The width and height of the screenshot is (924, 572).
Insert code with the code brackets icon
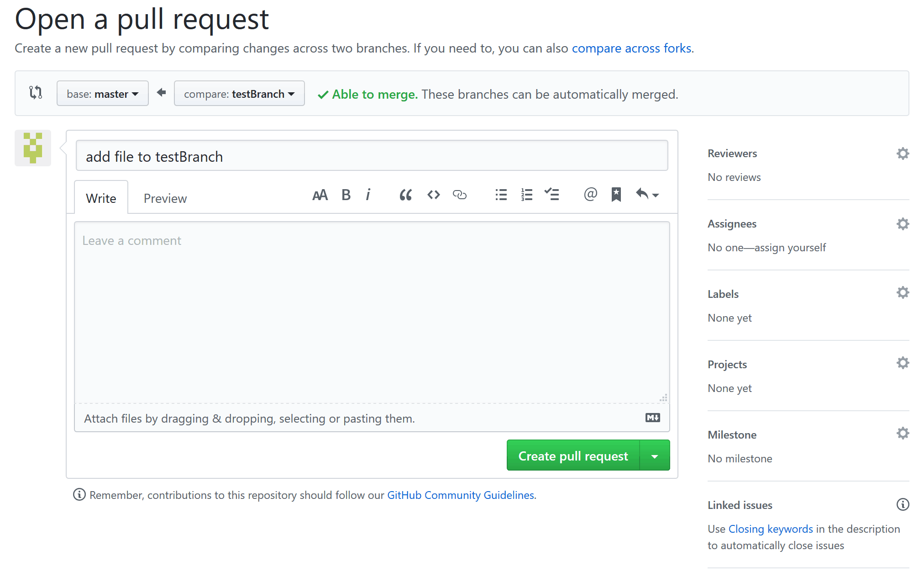(x=433, y=195)
